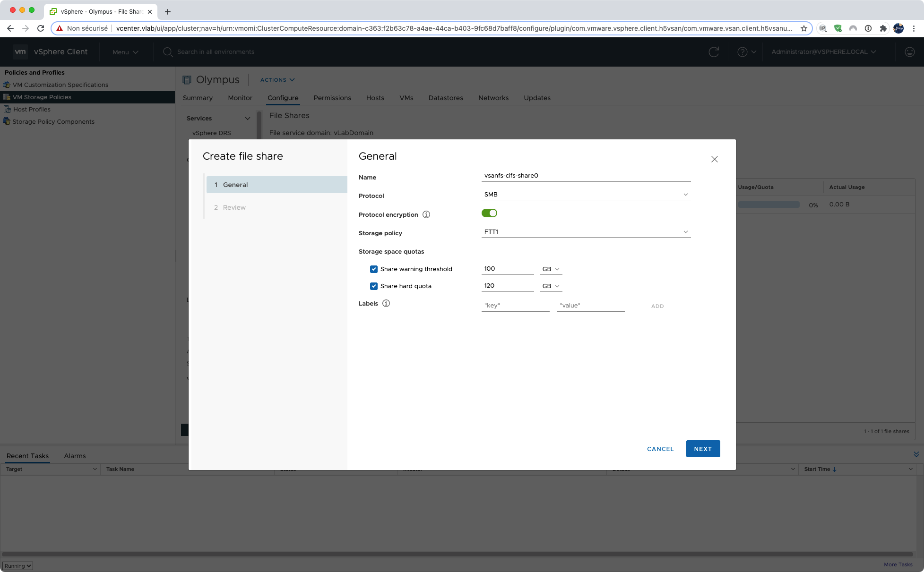Bookmark this page with star icon
Viewport: 924px width, 572px height.
click(x=803, y=28)
